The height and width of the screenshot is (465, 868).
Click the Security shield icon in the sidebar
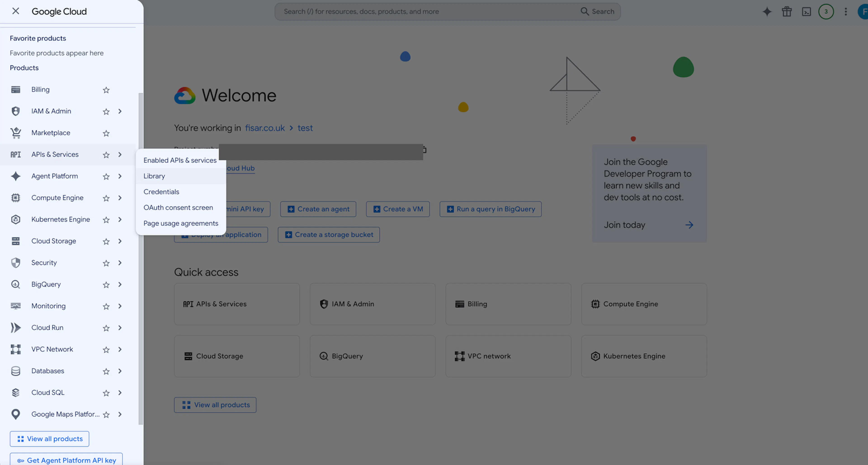tap(16, 262)
